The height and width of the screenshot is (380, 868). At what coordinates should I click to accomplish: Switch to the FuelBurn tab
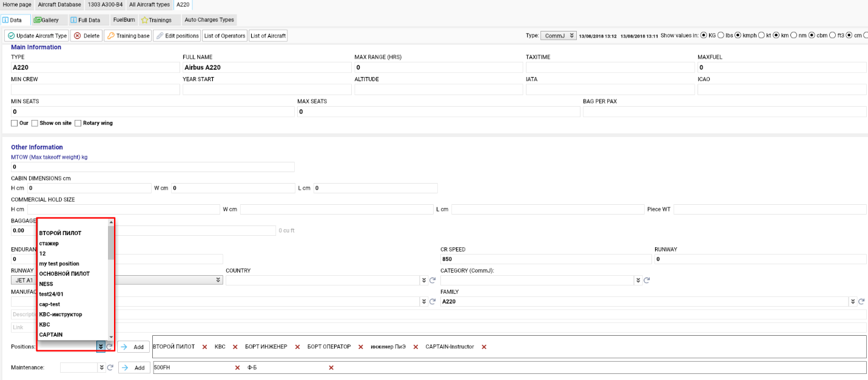coord(124,20)
